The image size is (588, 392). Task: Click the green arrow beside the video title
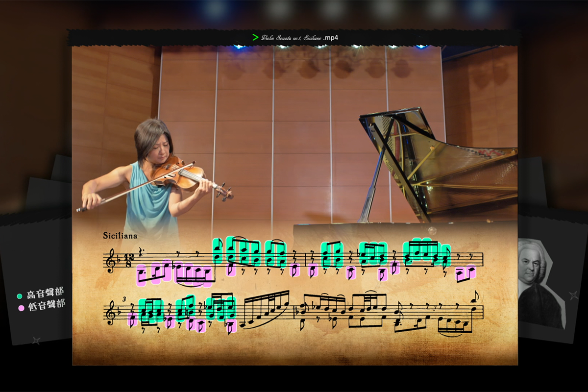point(255,37)
